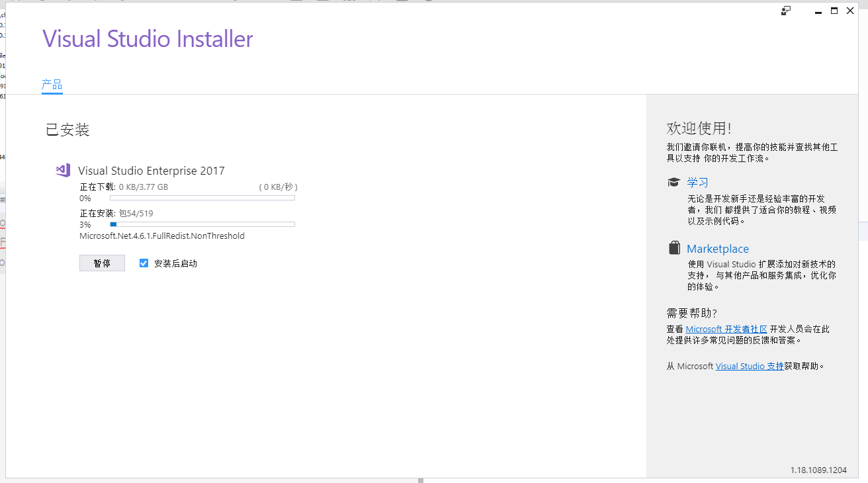Click the graduation cap icon beside 学习
The image size is (868, 483).
(673, 182)
